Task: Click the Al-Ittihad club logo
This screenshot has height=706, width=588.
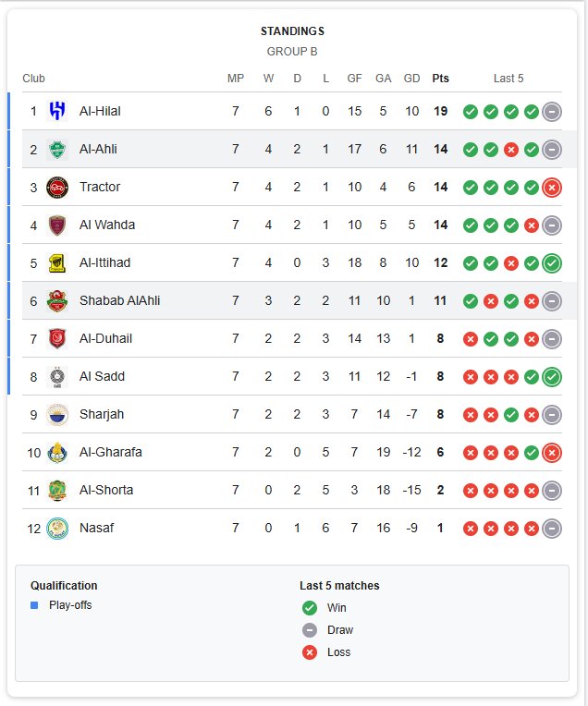Action: pos(57,262)
